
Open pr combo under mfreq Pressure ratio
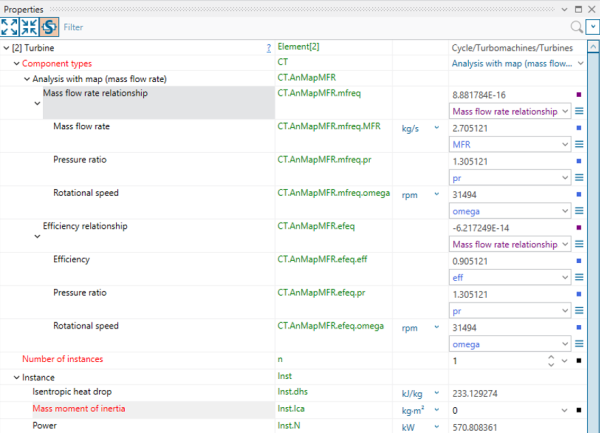click(510, 178)
